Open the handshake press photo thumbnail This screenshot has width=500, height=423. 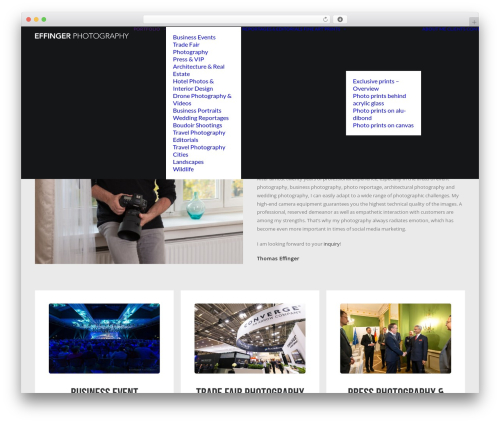click(x=396, y=338)
